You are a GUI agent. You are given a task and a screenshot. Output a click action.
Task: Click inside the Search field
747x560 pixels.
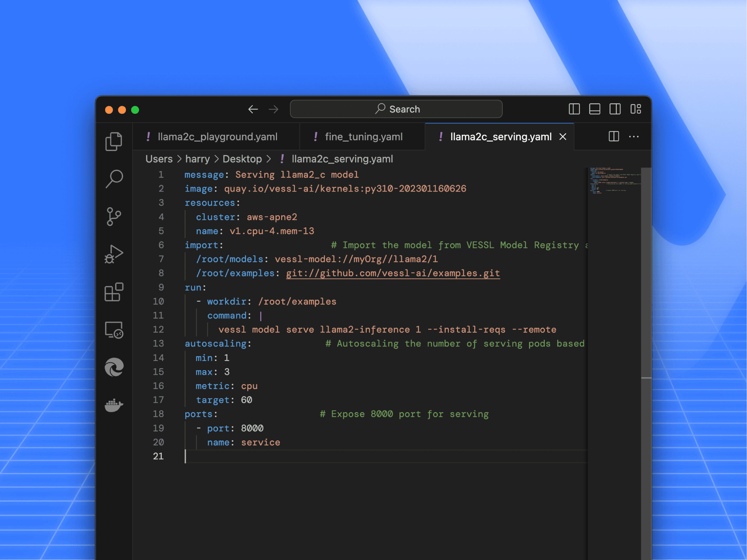396,109
